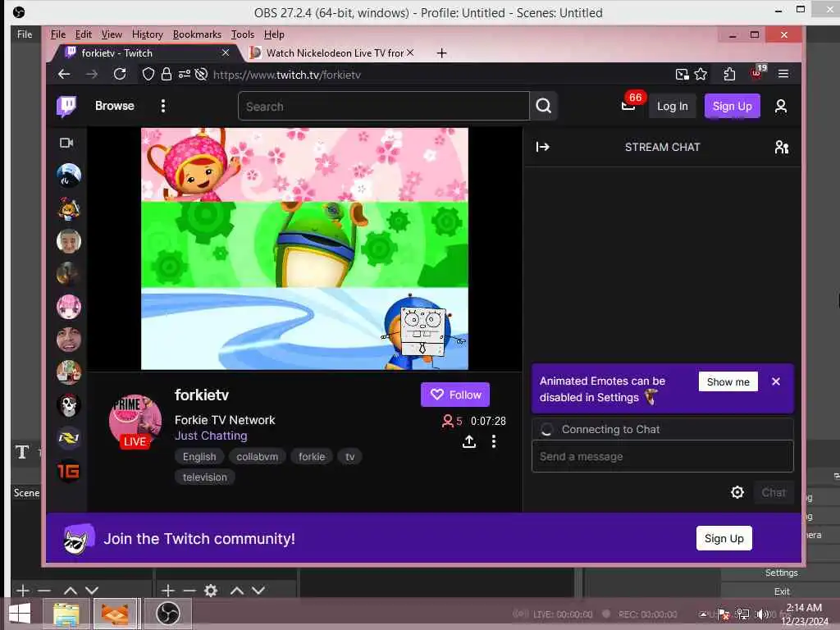840x630 pixels.
Task: Click the tracking protection shield icon
Action: click(148, 74)
